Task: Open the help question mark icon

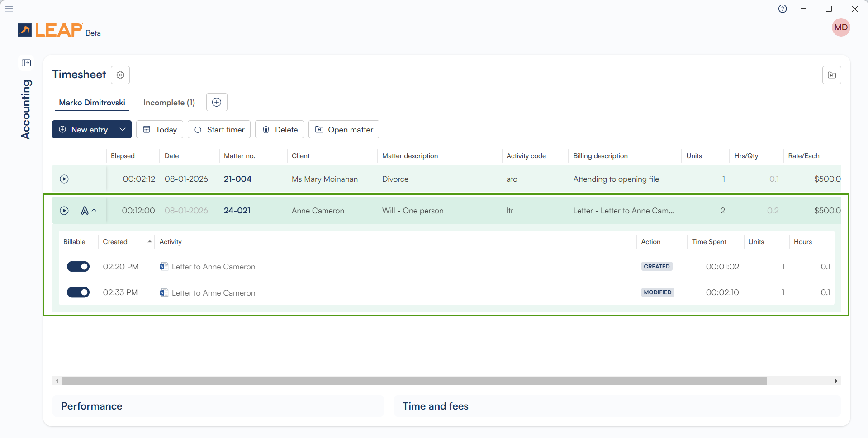Action: (783, 9)
